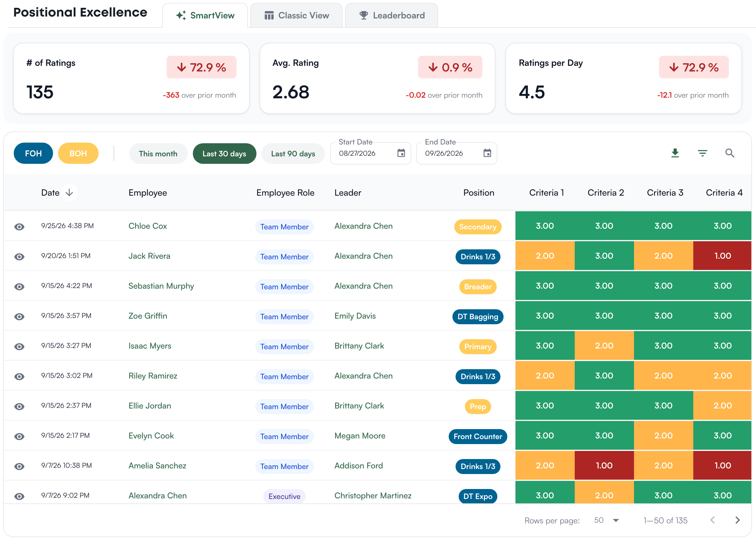View Evelyn Cook rating via eye icon
756x538 pixels.
pyautogui.click(x=19, y=437)
